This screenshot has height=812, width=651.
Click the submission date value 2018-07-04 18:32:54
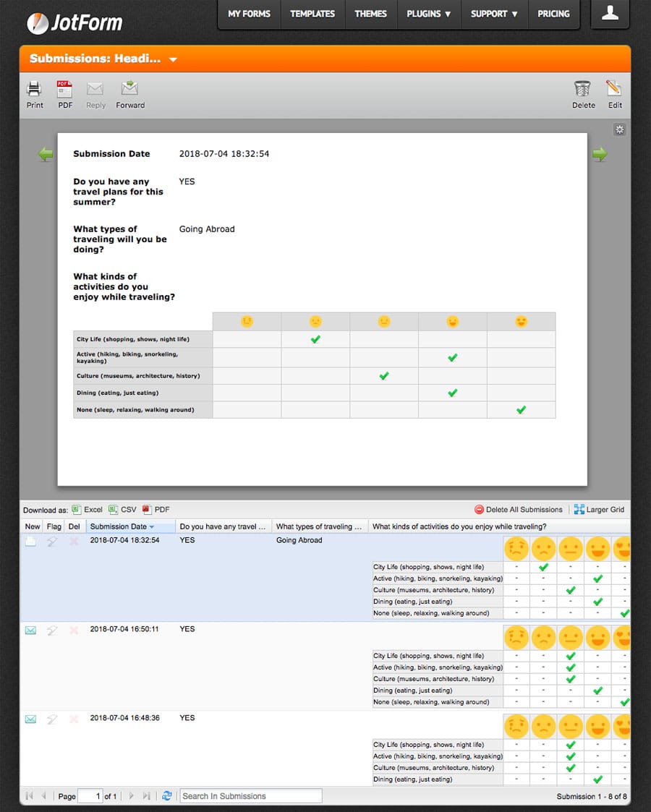click(x=224, y=154)
